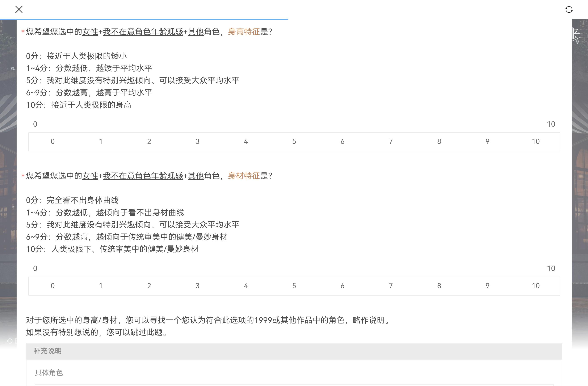This screenshot has width=588, height=386.
Task: Rate height feature as 2
Action: (x=149, y=141)
